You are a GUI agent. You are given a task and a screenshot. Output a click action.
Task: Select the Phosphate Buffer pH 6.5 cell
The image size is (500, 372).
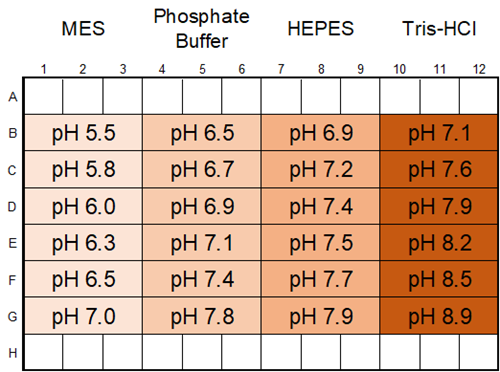pyautogui.click(x=202, y=133)
